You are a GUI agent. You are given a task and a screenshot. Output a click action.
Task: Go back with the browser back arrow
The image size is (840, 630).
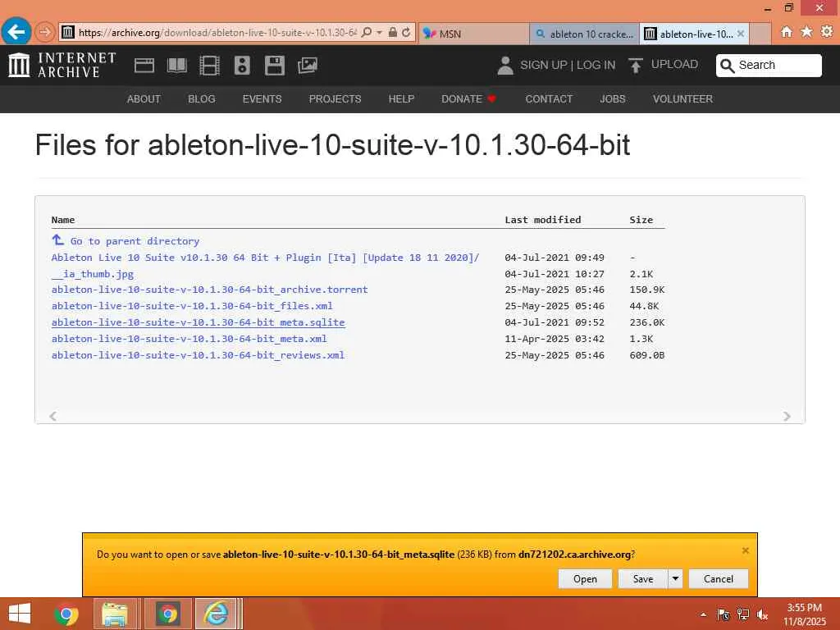coord(16,32)
